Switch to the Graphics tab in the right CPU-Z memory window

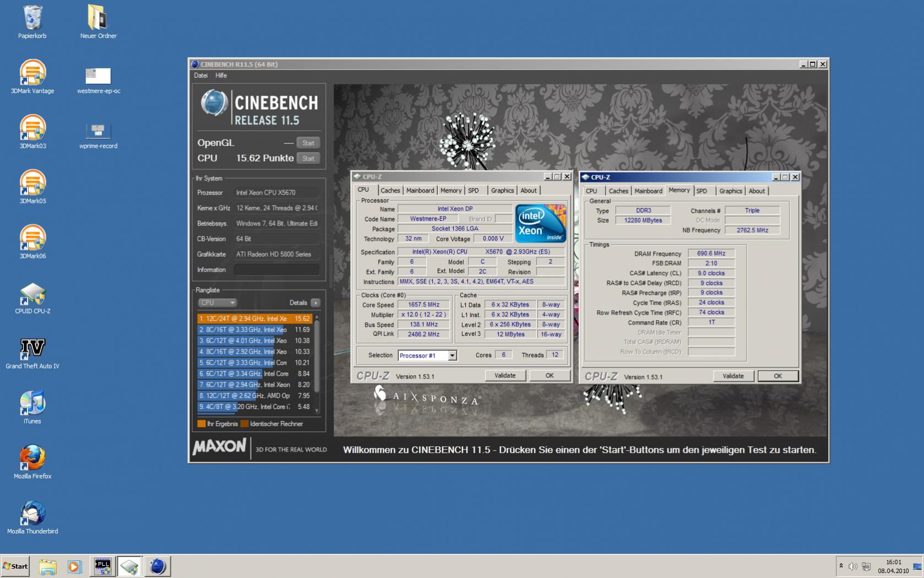point(731,191)
